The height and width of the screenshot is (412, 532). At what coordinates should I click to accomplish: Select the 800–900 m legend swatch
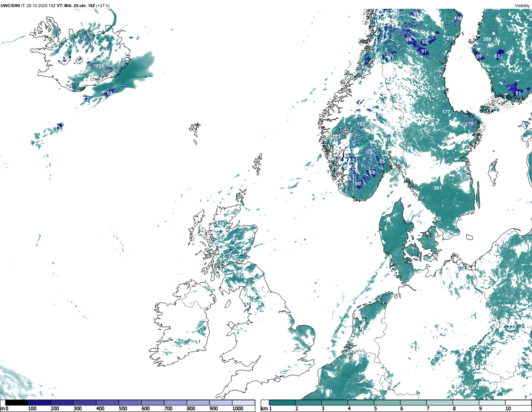point(198,402)
